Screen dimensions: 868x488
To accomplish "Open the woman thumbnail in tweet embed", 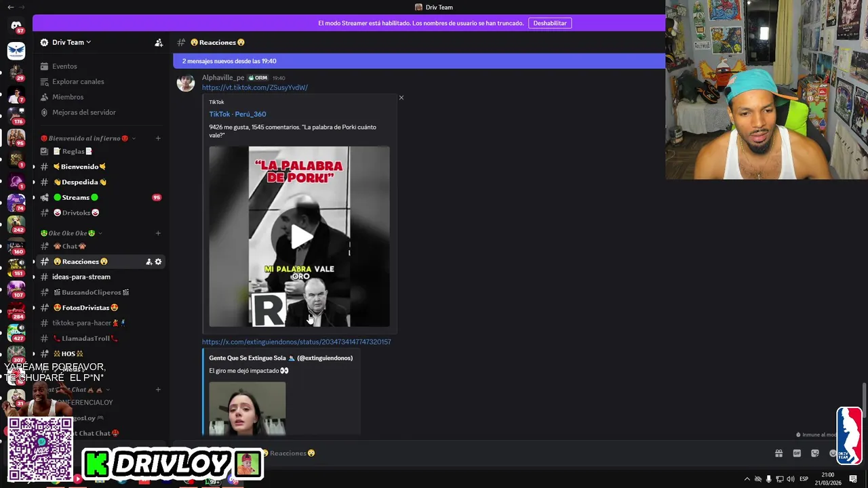I will tap(248, 408).
